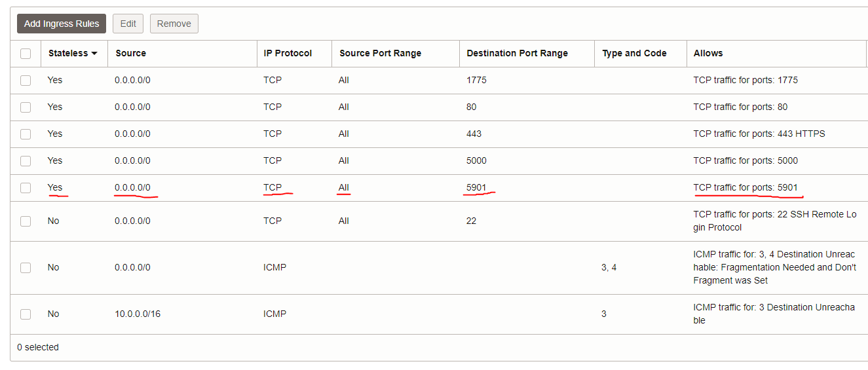
Task: Tick the checkbox for port 443 rule
Action: [26, 134]
